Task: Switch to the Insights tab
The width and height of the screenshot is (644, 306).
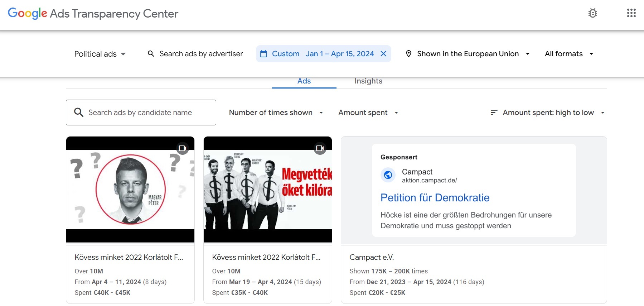Action: click(x=368, y=81)
